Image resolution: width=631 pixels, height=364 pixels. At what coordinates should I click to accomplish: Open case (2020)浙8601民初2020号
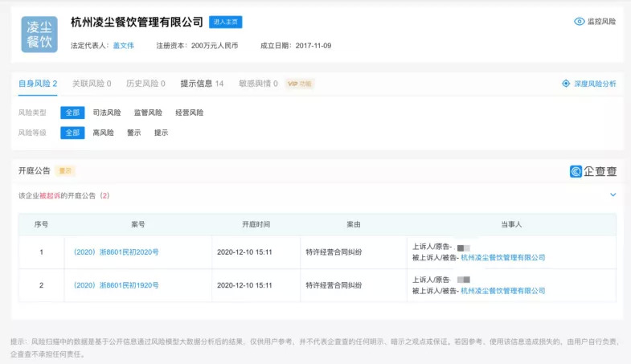116,252
